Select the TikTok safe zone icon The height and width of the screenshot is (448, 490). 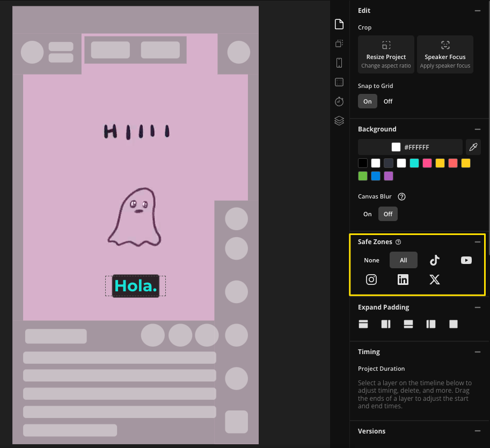435,260
